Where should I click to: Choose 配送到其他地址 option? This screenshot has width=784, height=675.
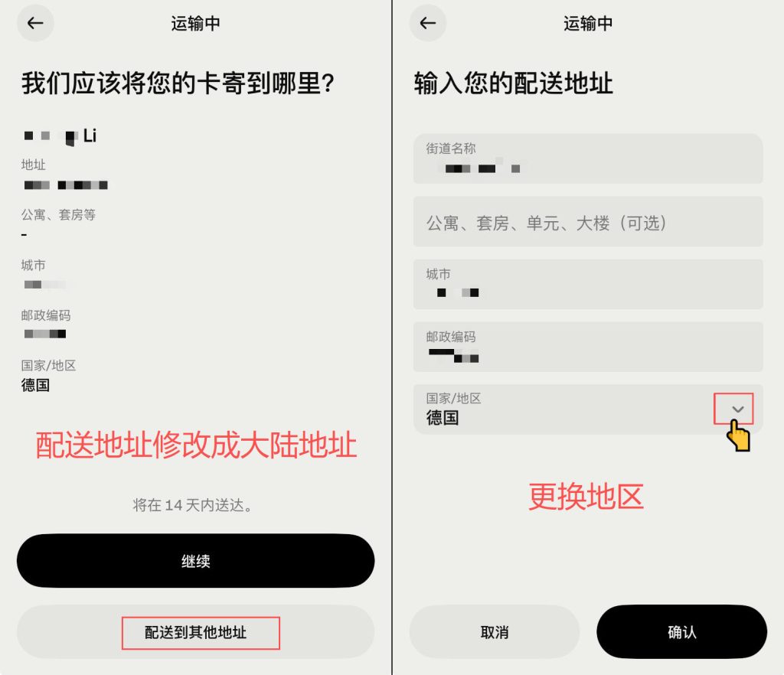pos(195,632)
